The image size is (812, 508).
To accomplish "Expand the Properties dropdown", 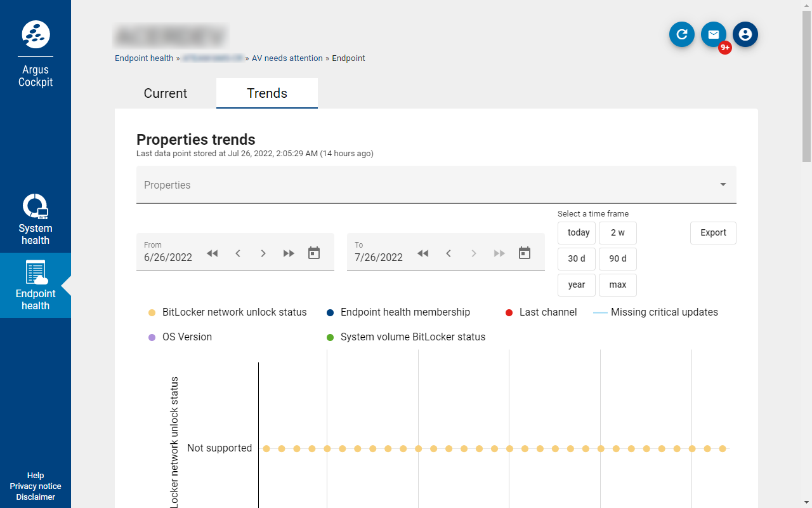I will click(436, 185).
